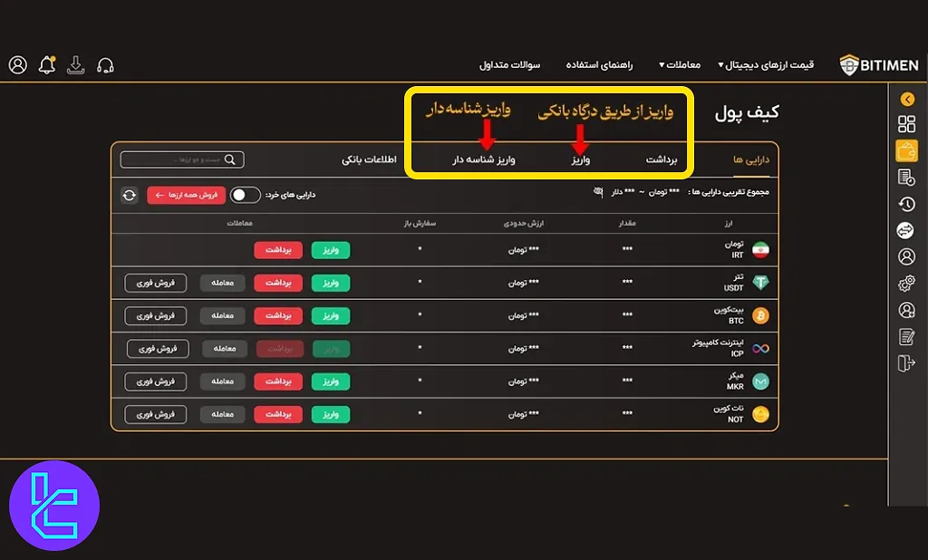Open the Wallet section in the right sidebar
This screenshot has width=928, height=560.
(906, 150)
